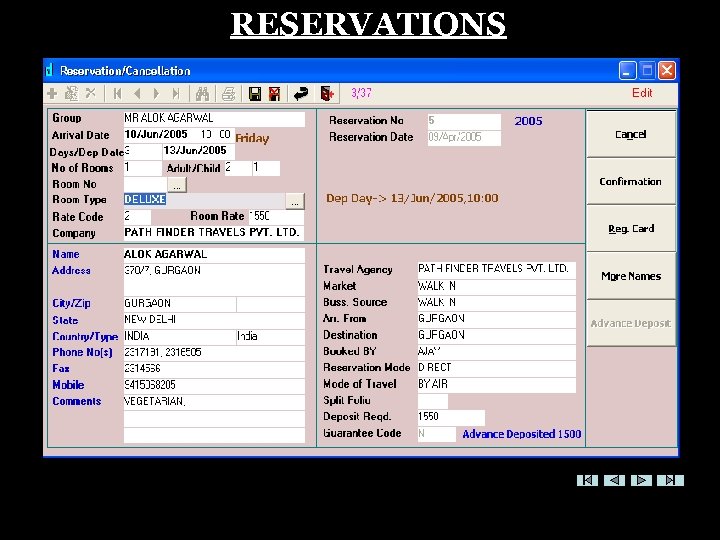Image resolution: width=720 pixels, height=540 pixels.
Task: Click the Address field
Action: (x=214, y=280)
